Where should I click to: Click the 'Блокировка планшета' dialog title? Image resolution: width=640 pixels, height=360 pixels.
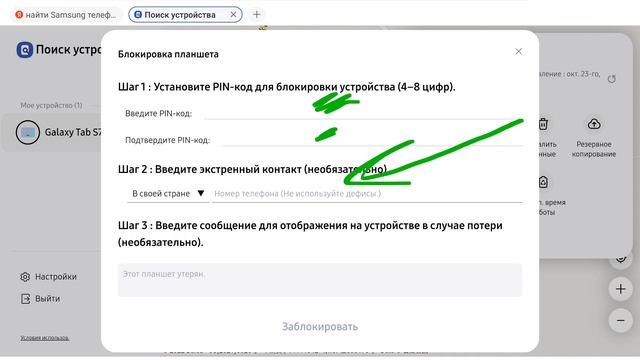click(168, 54)
